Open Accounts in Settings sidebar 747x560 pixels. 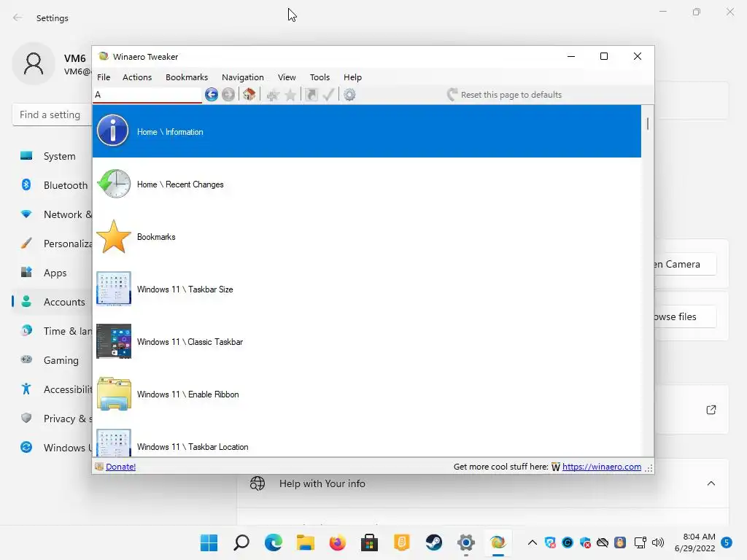(x=53, y=302)
